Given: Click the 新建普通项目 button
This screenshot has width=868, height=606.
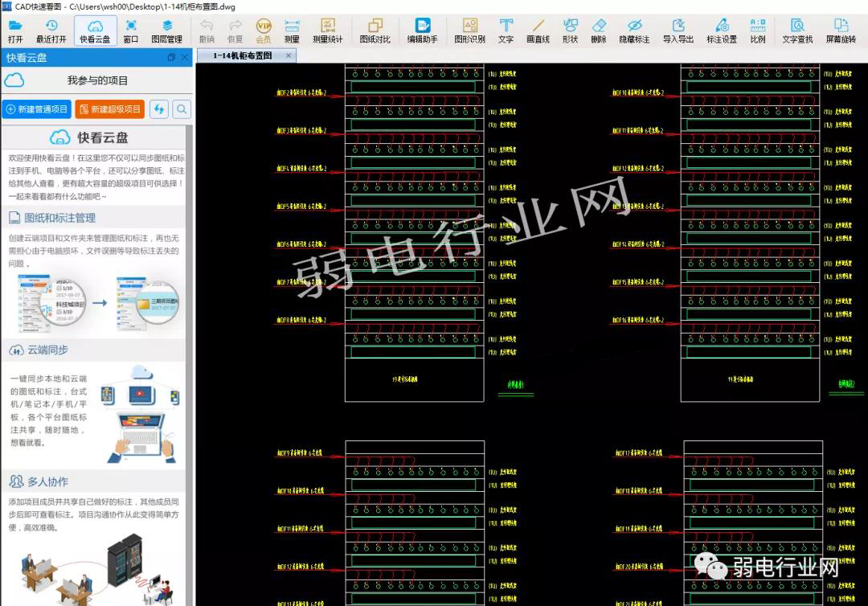Looking at the screenshot, I should pyautogui.click(x=37, y=109).
